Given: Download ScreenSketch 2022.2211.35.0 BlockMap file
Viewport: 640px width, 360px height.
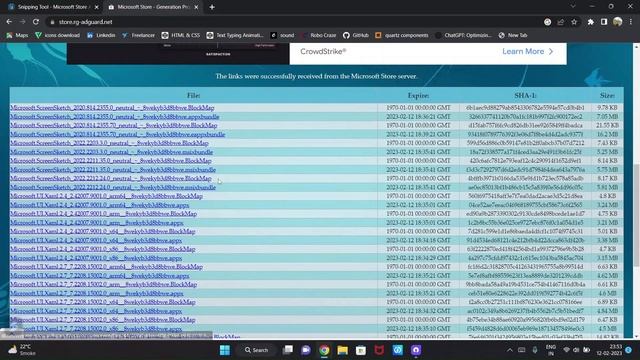Looking at the screenshot, I should (x=111, y=161).
